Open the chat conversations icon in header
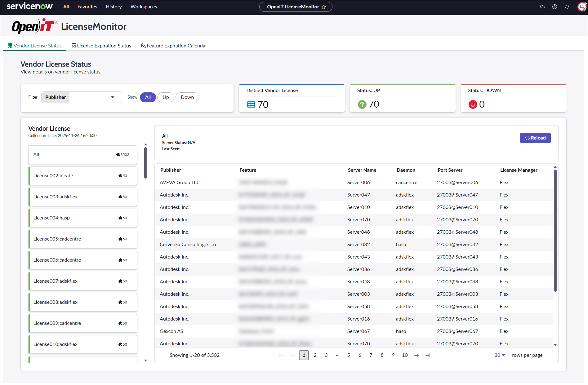 point(542,7)
